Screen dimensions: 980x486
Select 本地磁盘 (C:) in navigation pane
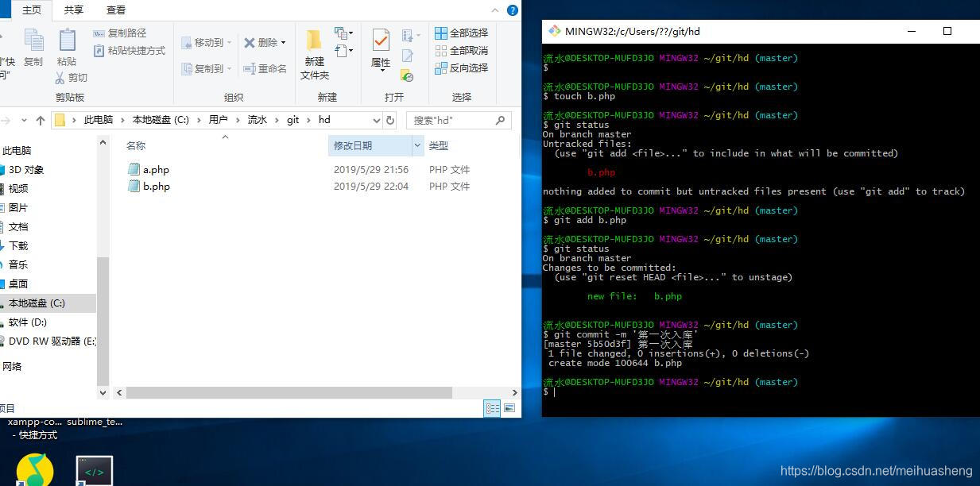coord(48,303)
